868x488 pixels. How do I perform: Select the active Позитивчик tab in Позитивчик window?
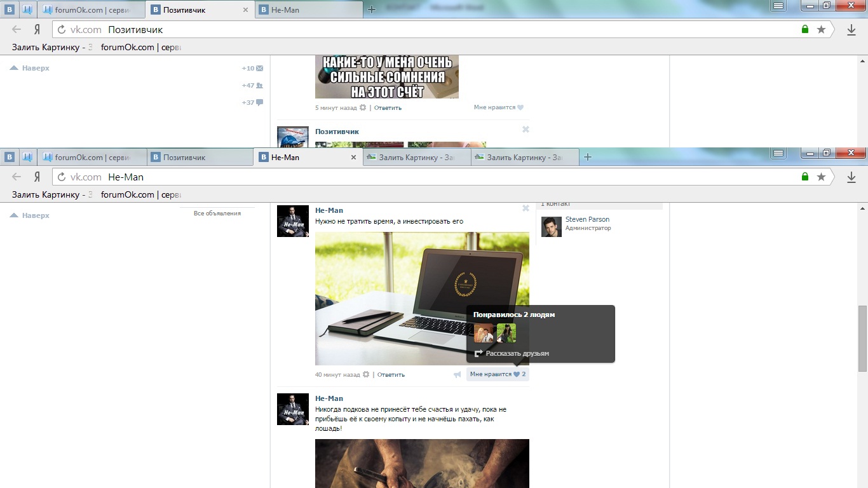(x=201, y=10)
